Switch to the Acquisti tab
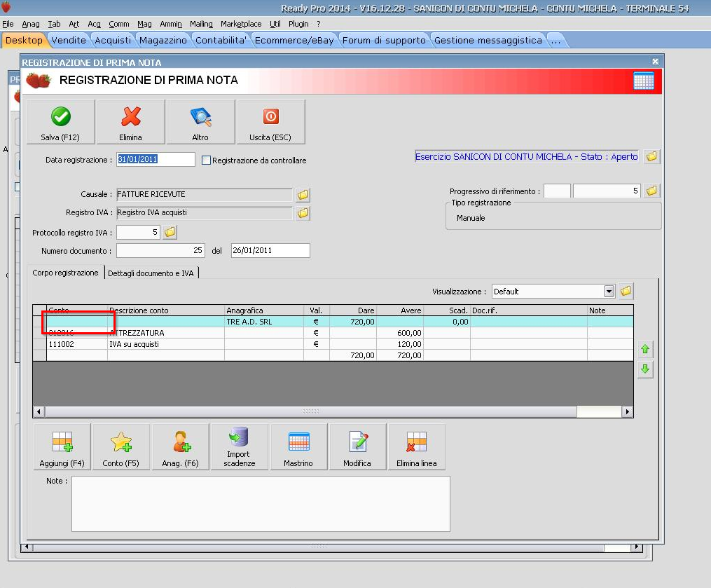Image resolution: width=711 pixels, height=588 pixels. coord(113,41)
